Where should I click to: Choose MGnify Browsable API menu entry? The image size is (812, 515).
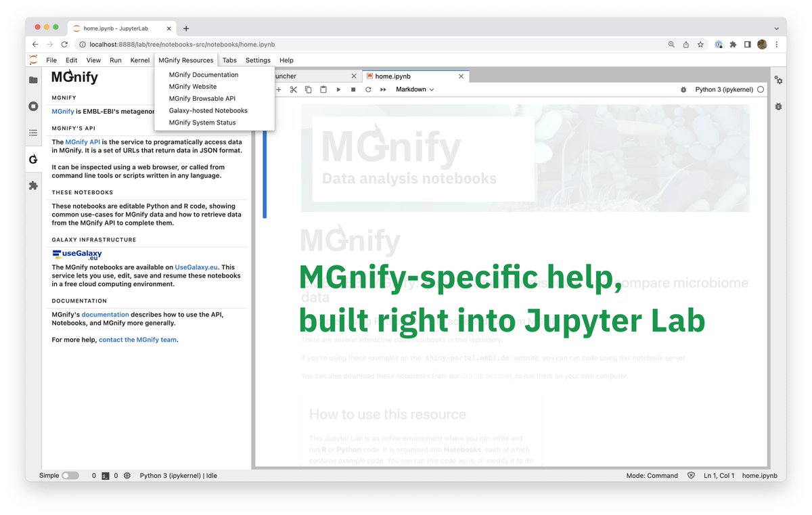[215, 98]
